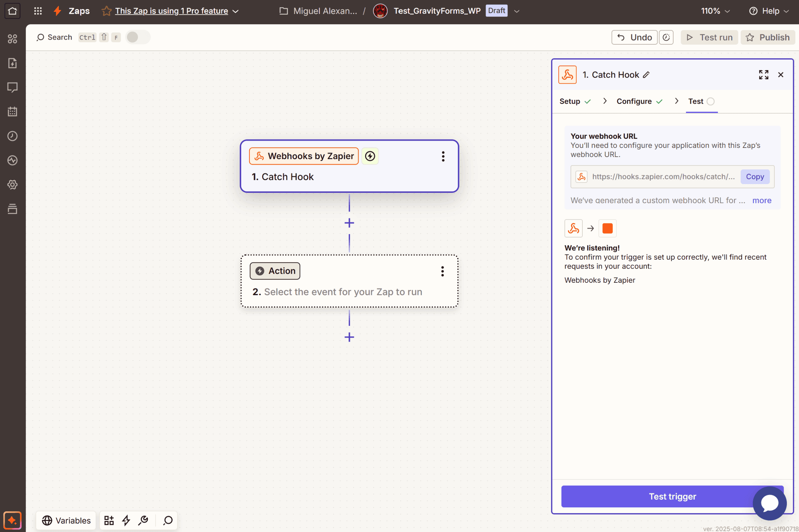Go to Zapier home icon
The width and height of the screenshot is (799, 532).
12,11
